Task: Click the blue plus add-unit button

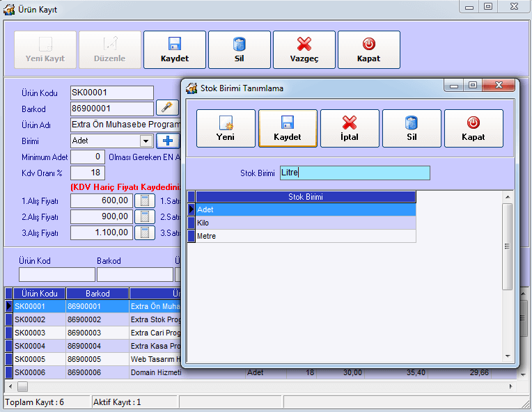Action: [168, 141]
